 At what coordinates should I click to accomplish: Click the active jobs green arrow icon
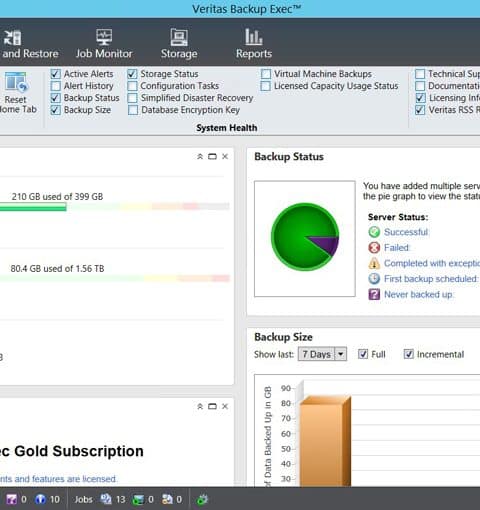coord(138,499)
